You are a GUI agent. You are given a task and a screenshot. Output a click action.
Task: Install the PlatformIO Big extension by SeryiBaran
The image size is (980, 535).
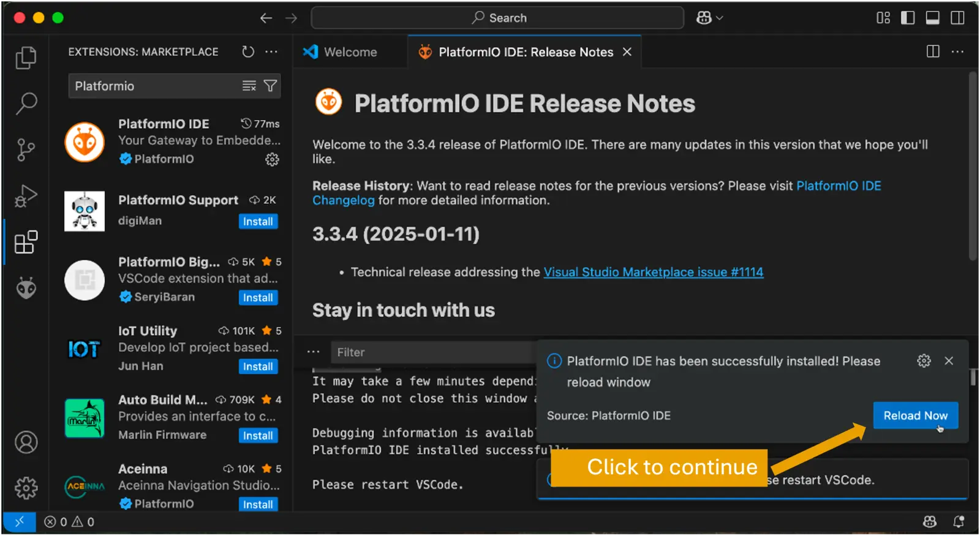[258, 297]
